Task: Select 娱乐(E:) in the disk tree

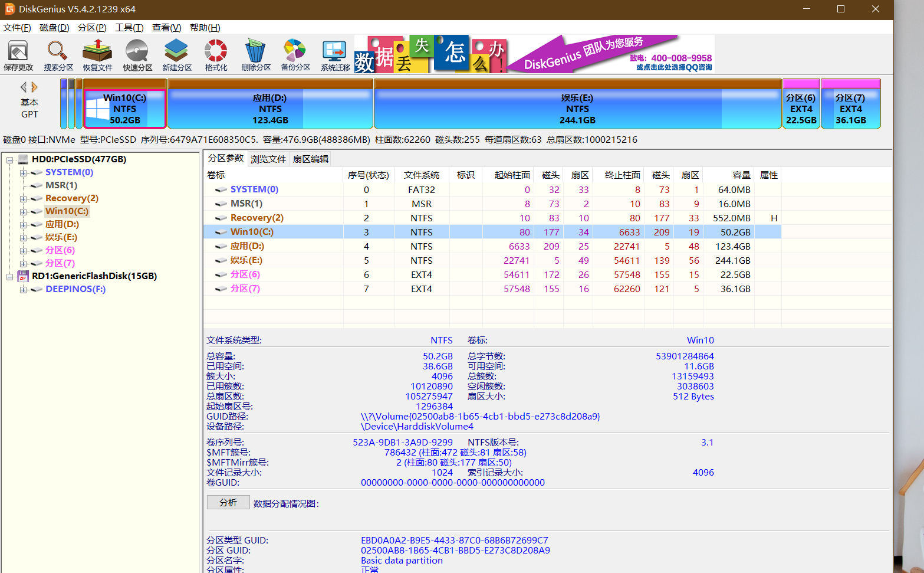Action: pos(61,237)
